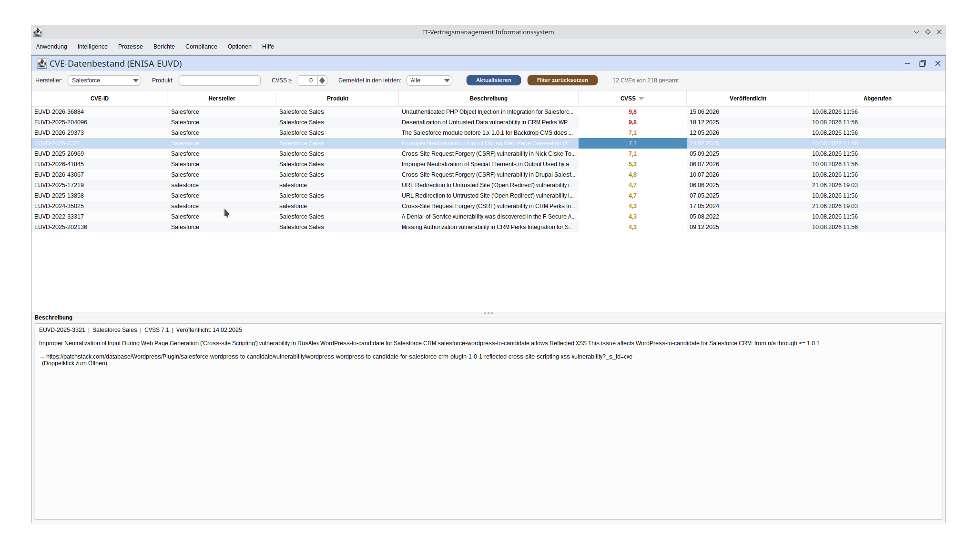Click the '12 CVEs von 218 gesamt' counter

coord(645,80)
